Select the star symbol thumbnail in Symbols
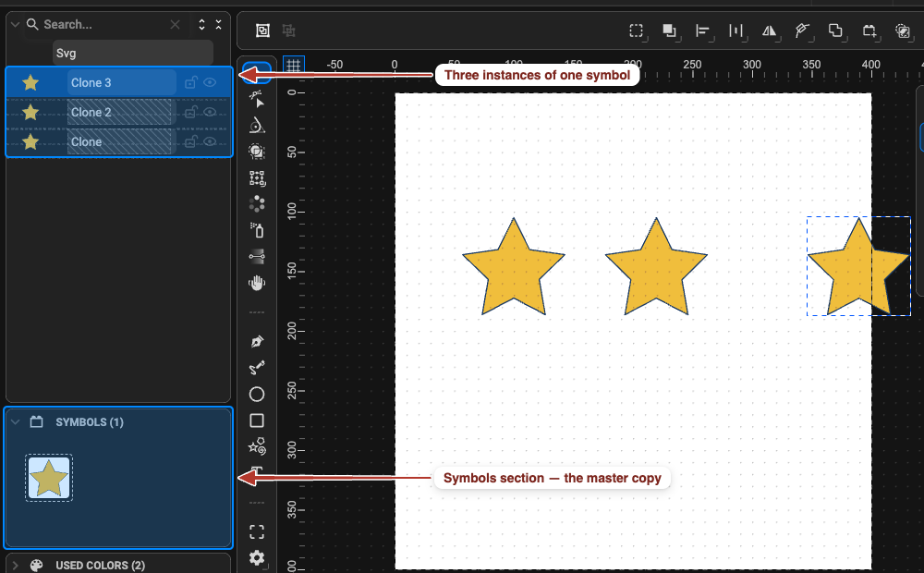The image size is (924, 573). pos(49,478)
